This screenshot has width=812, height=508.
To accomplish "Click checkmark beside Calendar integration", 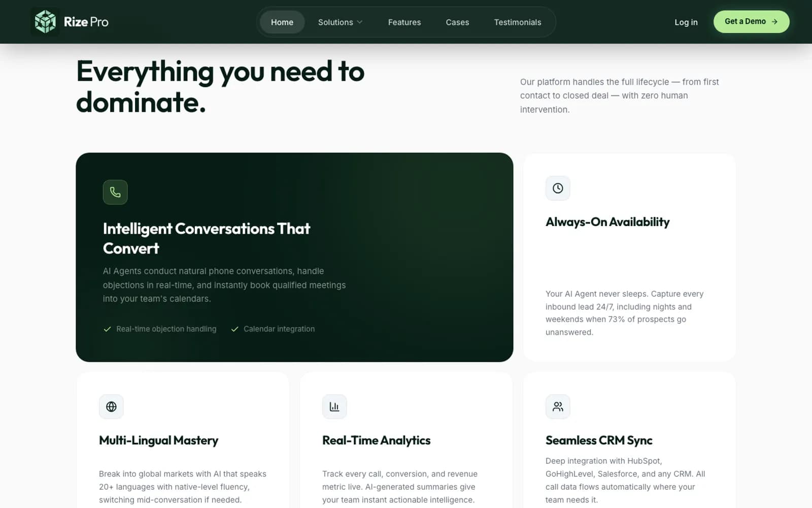I will [x=234, y=329].
